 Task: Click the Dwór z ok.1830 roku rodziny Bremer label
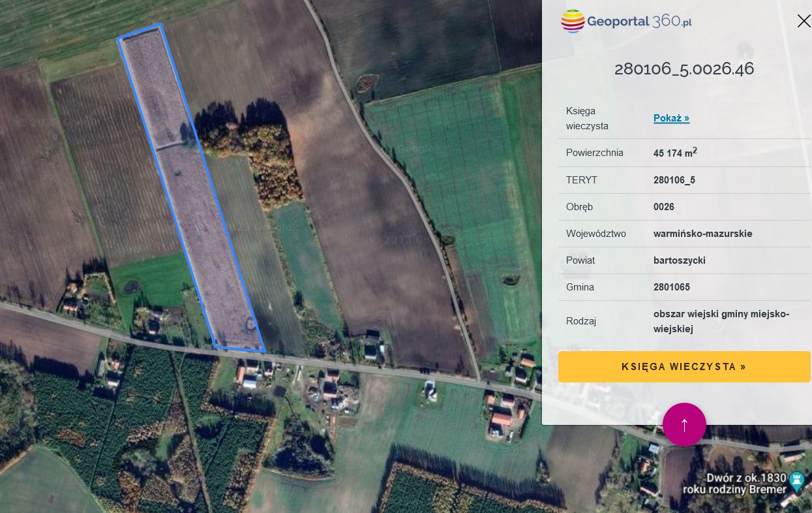(x=735, y=484)
